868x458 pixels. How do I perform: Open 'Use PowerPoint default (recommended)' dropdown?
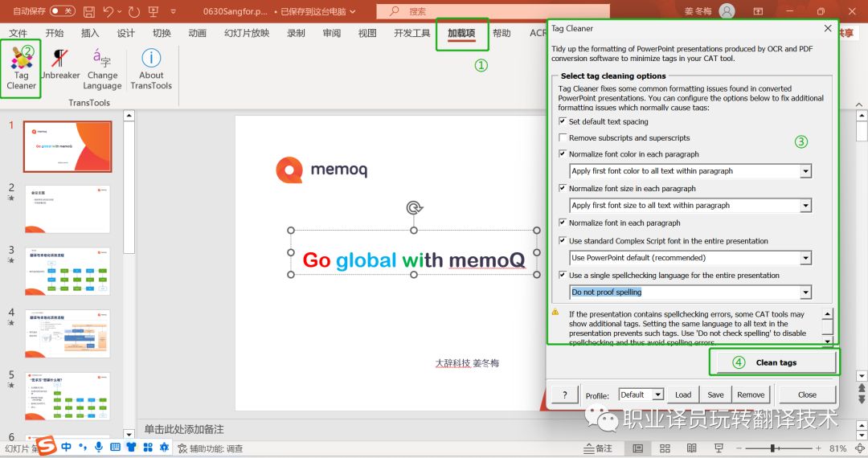point(805,258)
